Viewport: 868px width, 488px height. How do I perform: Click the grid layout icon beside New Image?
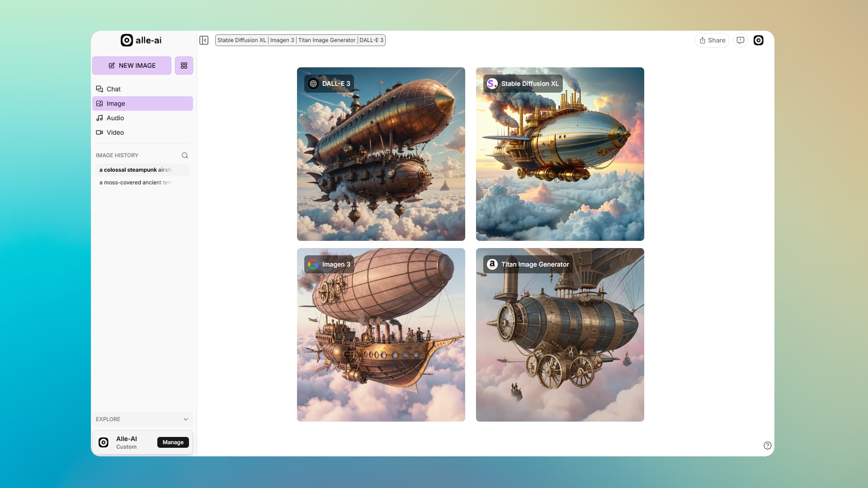click(184, 66)
